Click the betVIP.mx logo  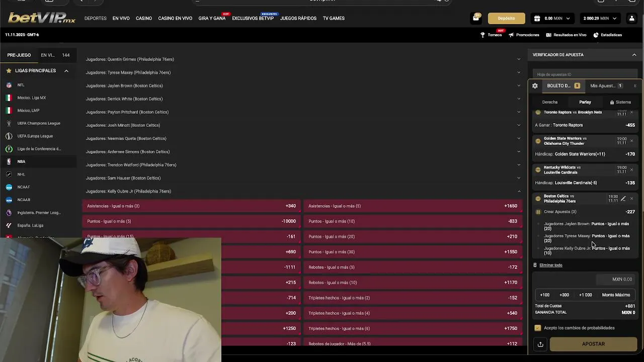pyautogui.click(x=42, y=18)
